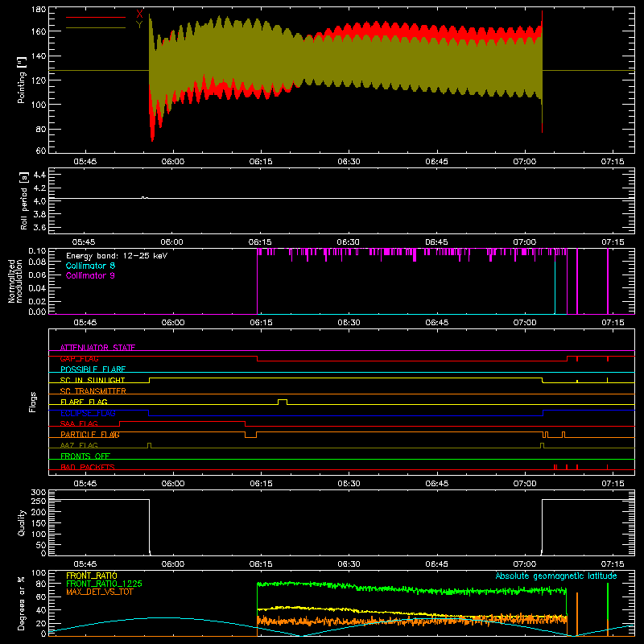Click the Roll period axis title

point(24,200)
